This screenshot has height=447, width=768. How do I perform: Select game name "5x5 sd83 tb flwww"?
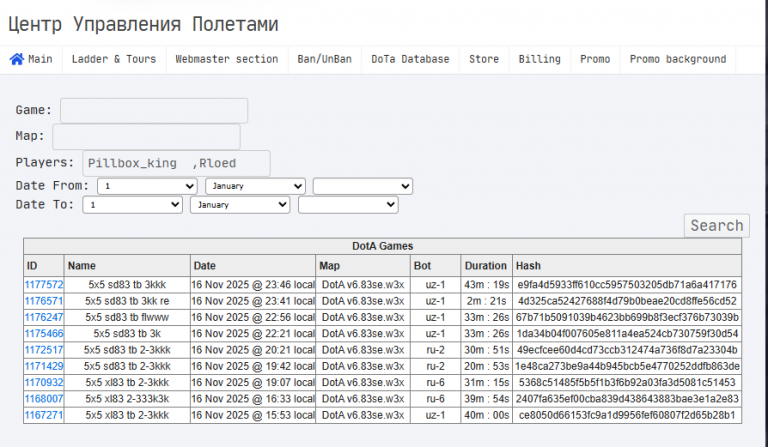[127, 317]
